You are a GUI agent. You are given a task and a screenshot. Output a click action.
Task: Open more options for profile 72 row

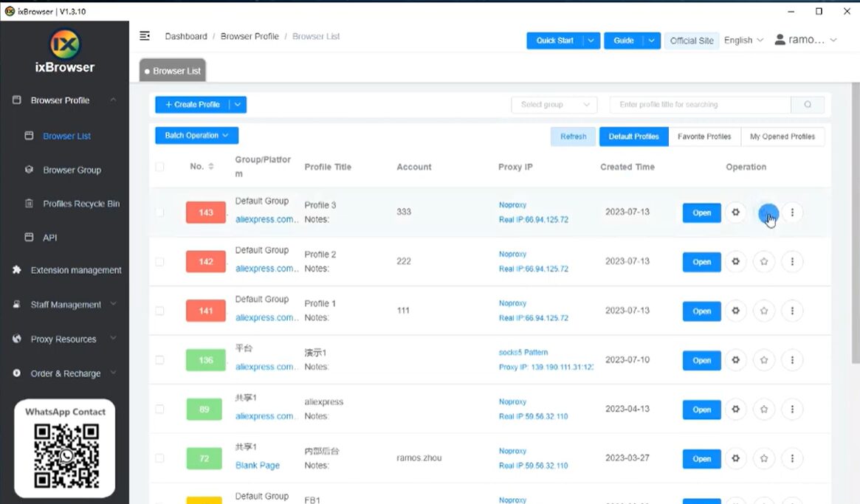click(x=792, y=458)
